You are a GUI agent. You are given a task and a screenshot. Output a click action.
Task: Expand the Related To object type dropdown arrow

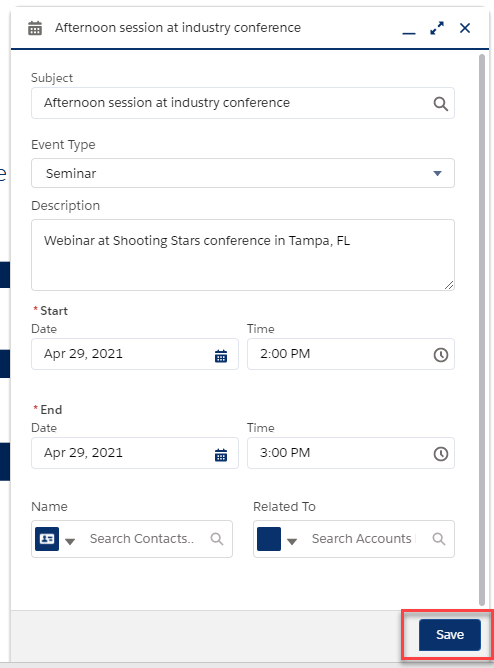tap(292, 541)
